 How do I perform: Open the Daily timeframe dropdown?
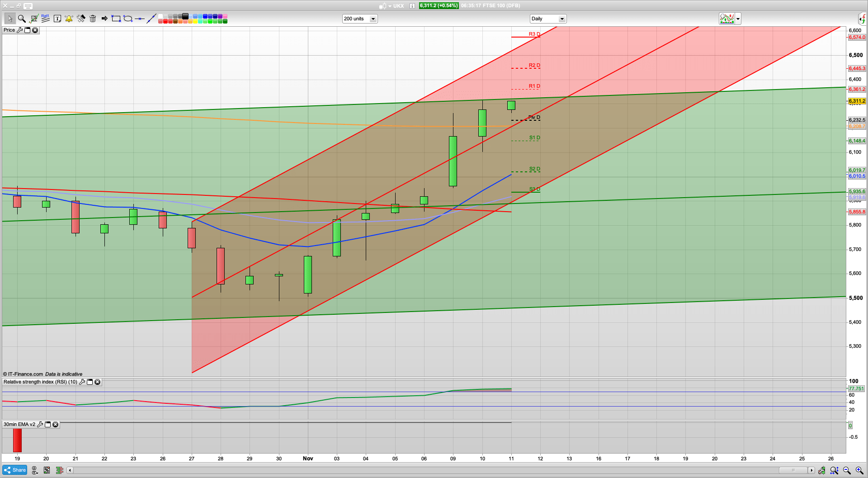pos(562,19)
